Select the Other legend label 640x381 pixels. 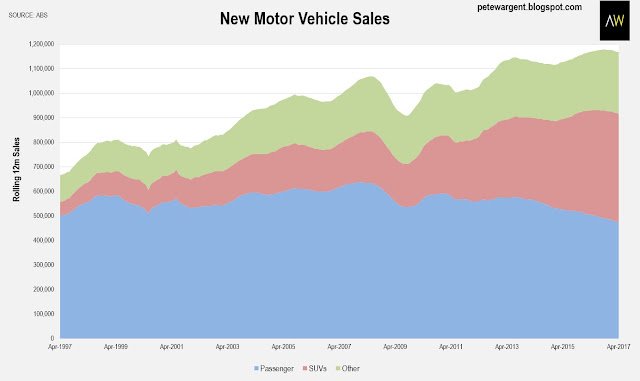[351, 368]
